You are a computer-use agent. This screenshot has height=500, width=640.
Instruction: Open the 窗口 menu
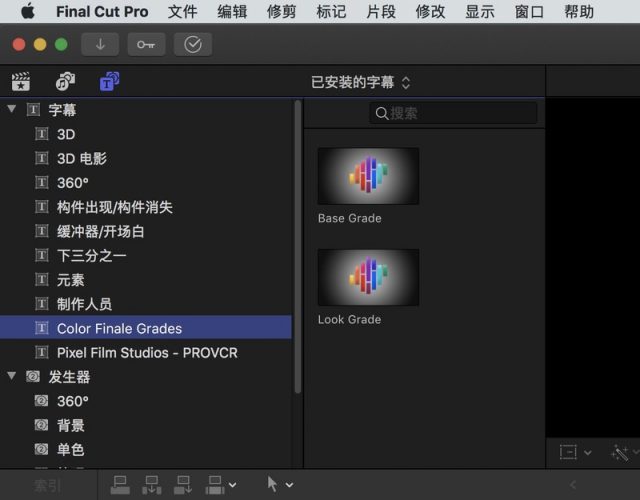click(529, 11)
